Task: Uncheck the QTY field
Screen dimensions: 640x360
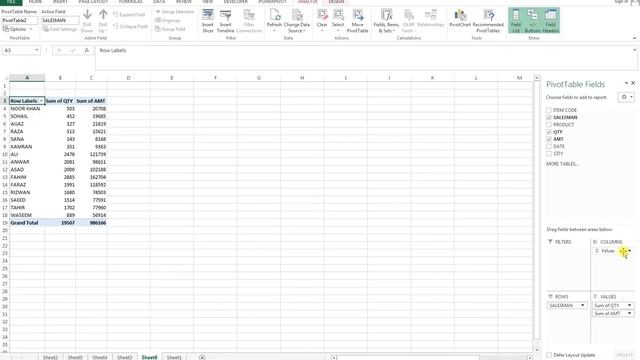Action: 549,132
